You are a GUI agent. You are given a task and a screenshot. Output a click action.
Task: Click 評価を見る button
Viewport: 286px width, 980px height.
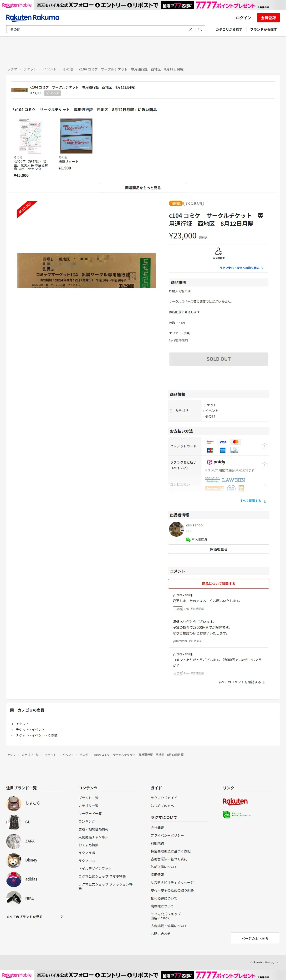(x=219, y=549)
